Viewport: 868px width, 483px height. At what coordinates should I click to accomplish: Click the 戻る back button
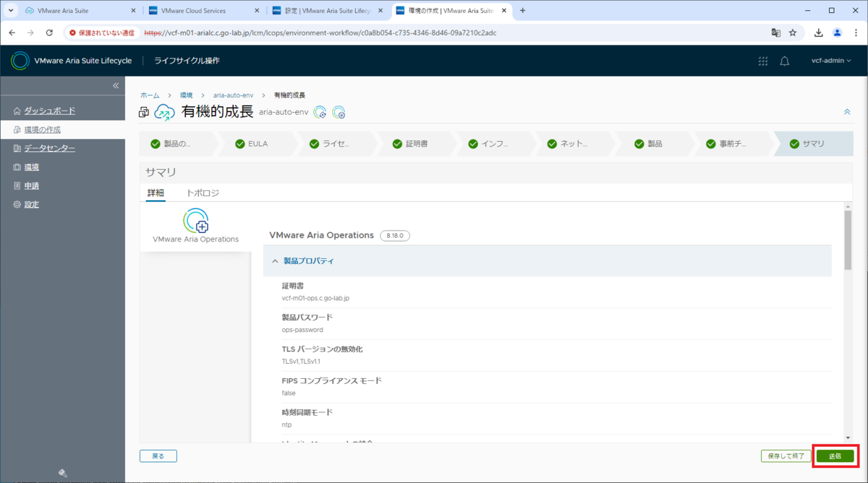pyautogui.click(x=158, y=456)
